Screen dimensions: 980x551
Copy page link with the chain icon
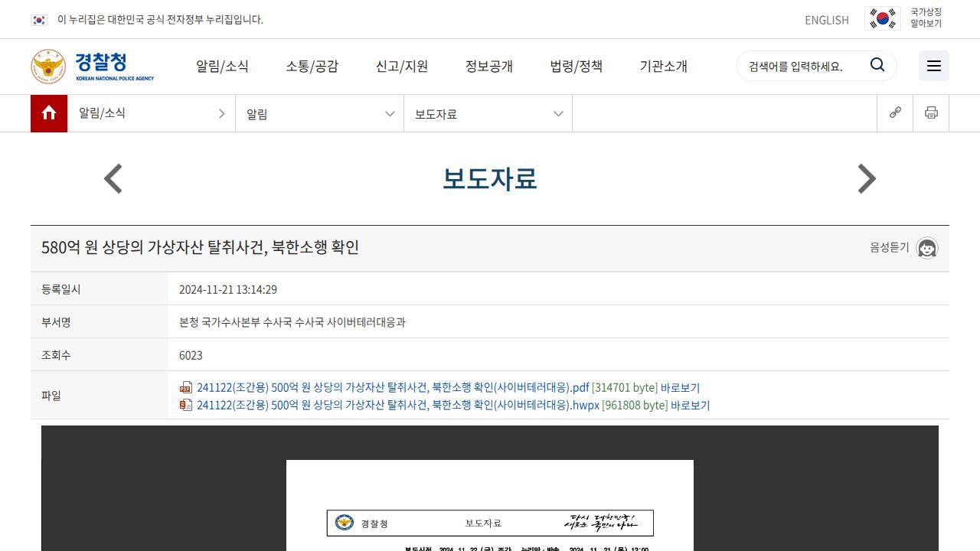point(895,112)
